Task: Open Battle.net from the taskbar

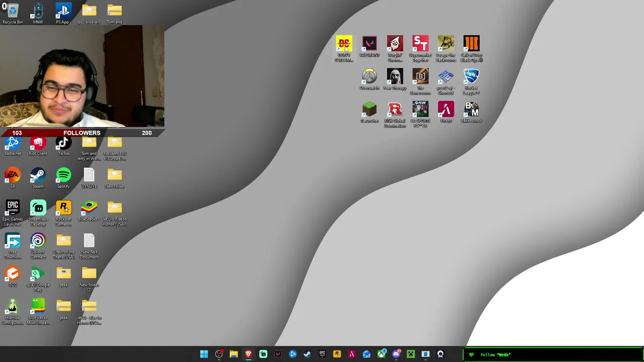Action: point(293,354)
